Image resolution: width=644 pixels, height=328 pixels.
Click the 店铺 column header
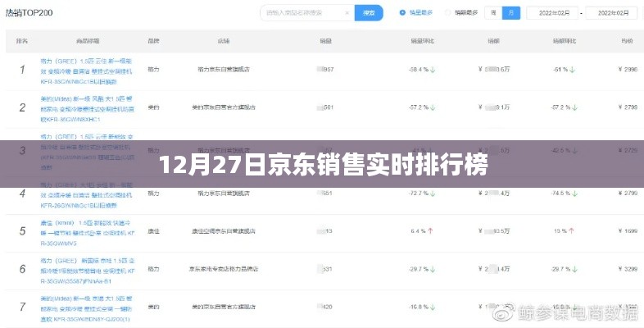coord(224,41)
